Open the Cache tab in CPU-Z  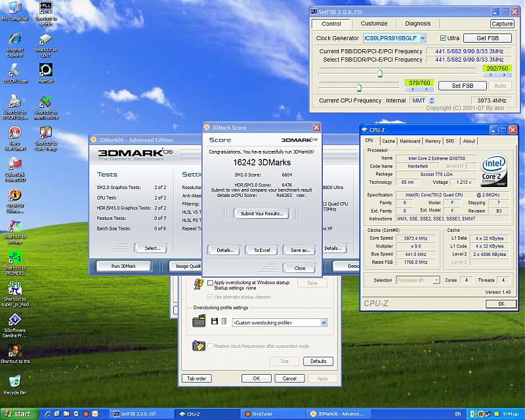pyautogui.click(x=388, y=141)
